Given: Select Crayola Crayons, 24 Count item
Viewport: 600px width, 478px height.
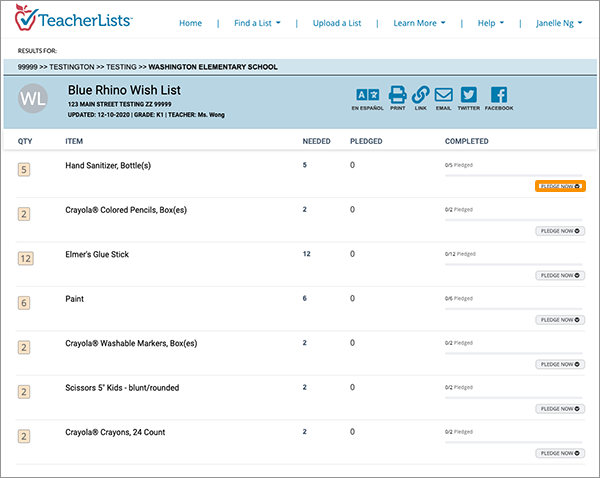Looking at the screenshot, I should [115, 432].
